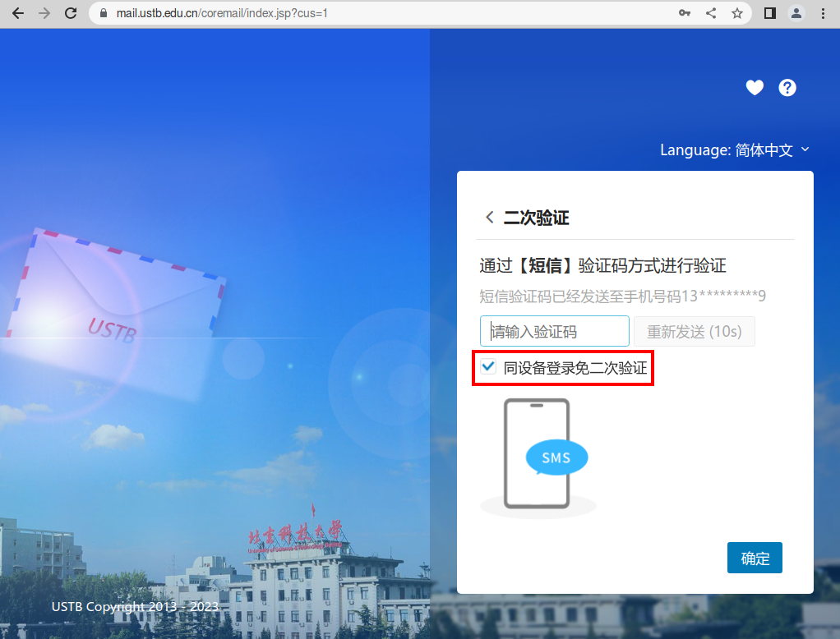Open Chrome's three-dot menu
The image size is (840, 639).
[x=823, y=13]
